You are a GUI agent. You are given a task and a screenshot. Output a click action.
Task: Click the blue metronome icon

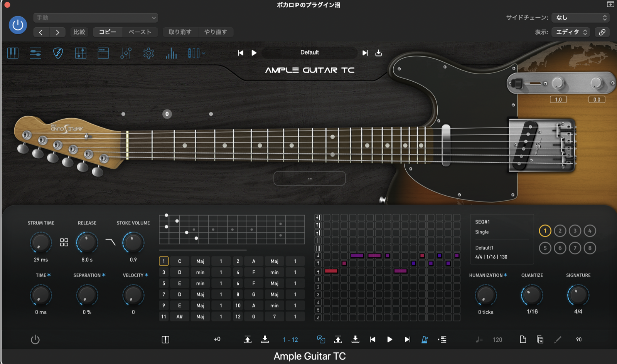(x=425, y=339)
